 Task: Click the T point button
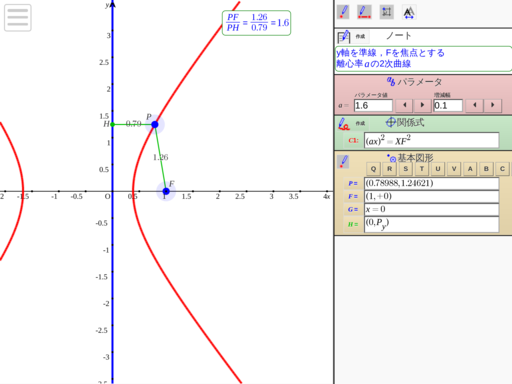[x=422, y=169]
